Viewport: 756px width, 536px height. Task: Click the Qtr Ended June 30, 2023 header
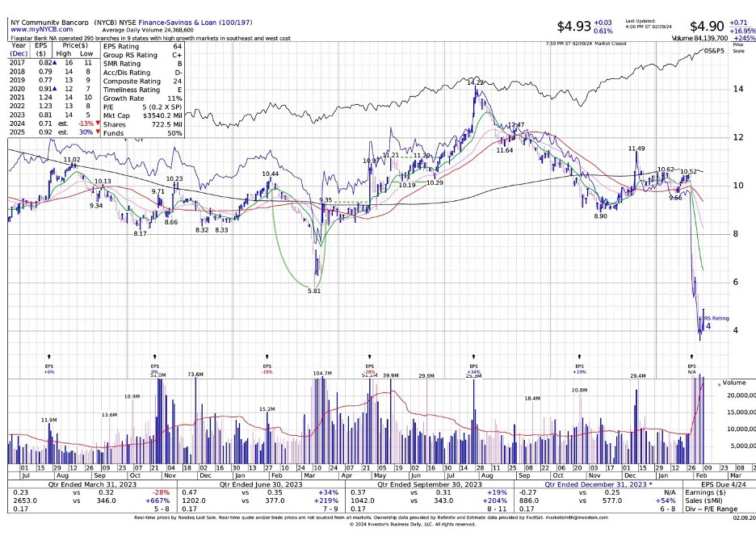[x=261, y=484]
